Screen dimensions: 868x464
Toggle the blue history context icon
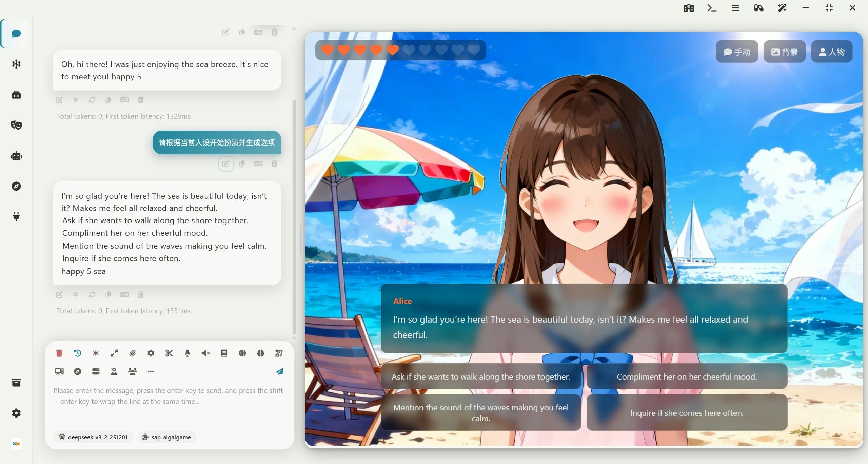coord(77,353)
